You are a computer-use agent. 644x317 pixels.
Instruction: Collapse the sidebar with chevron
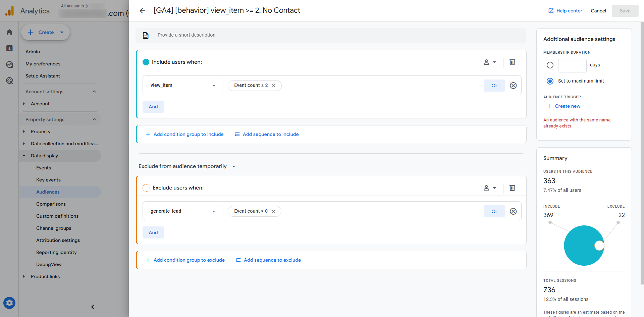pyautogui.click(x=93, y=307)
